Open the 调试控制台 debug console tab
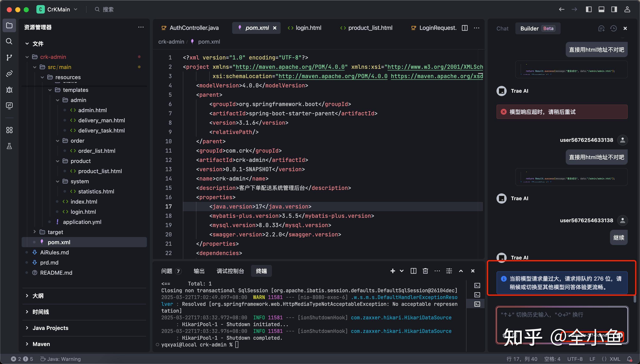This screenshot has height=364, width=640. click(x=230, y=271)
